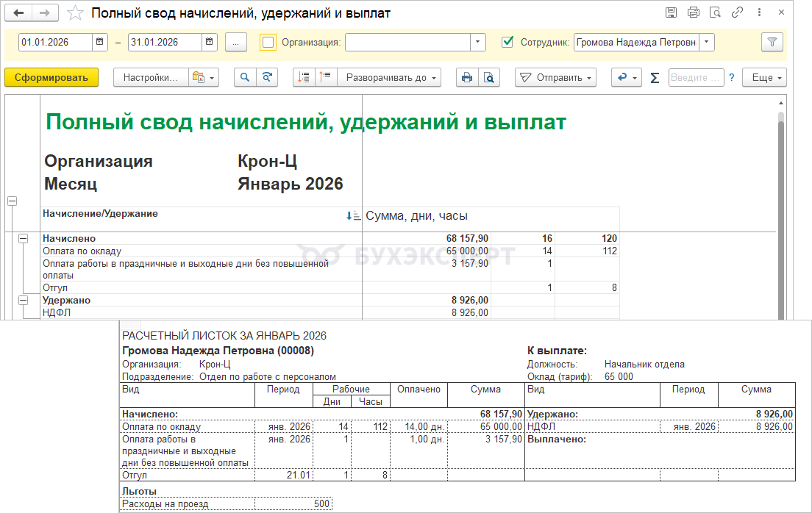
Task: Click the sum (Σ) icon
Action: (655, 77)
